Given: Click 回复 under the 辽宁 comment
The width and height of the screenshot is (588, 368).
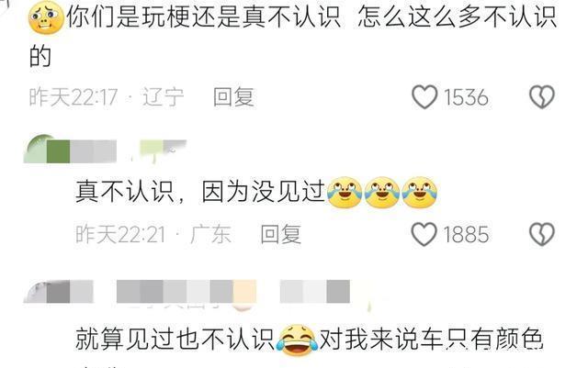Looking at the screenshot, I should pos(233,97).
